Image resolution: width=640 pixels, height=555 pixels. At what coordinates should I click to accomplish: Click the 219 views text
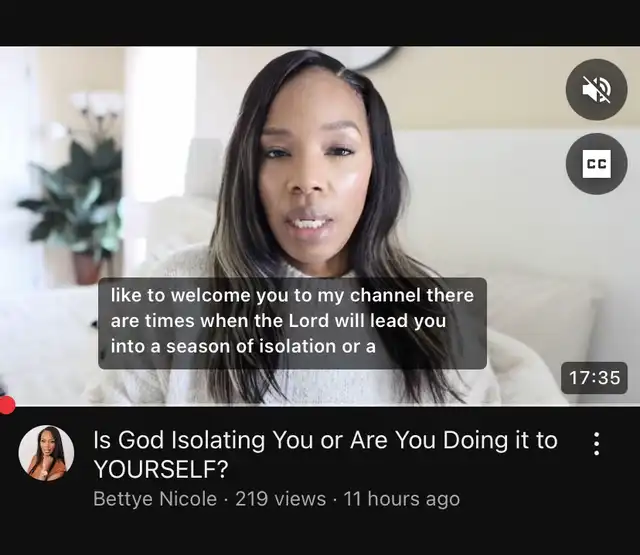coord(280,499)
